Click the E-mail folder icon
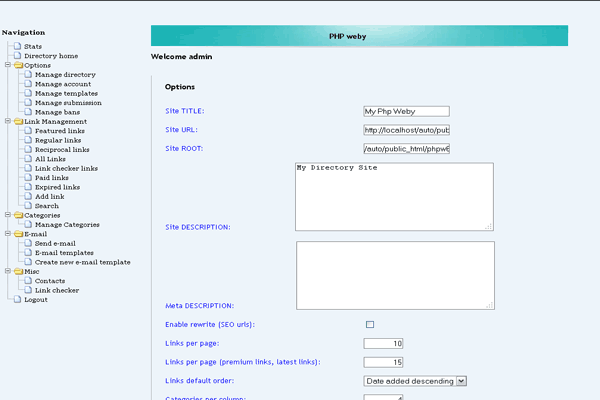 17,233
